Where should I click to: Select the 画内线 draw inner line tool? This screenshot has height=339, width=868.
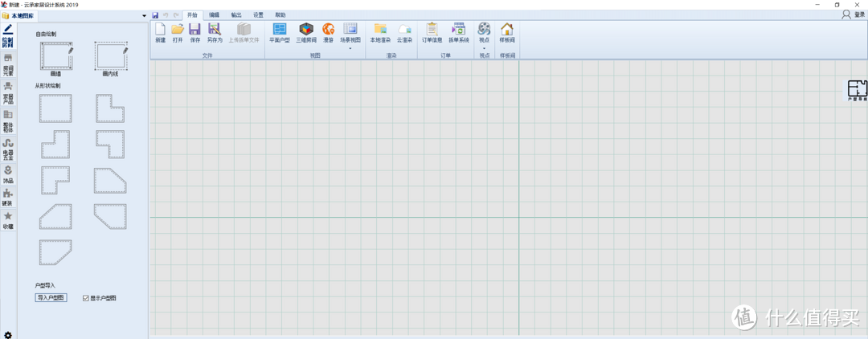[x=111, y=59]
